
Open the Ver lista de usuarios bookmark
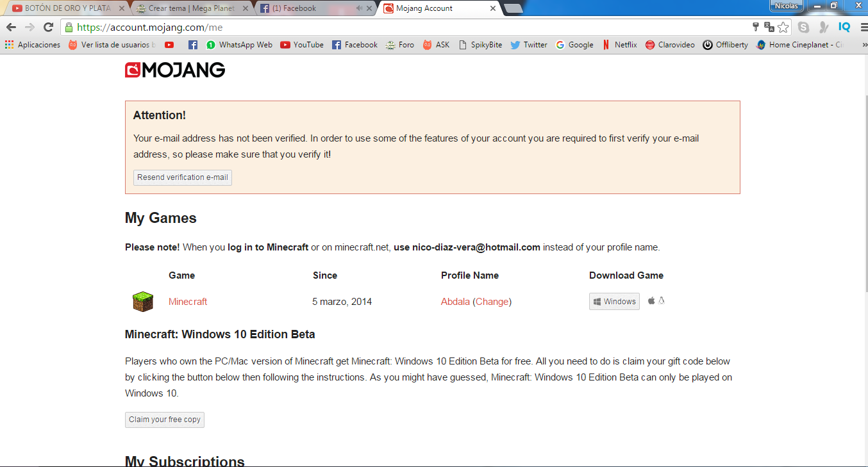coord(112,45)
